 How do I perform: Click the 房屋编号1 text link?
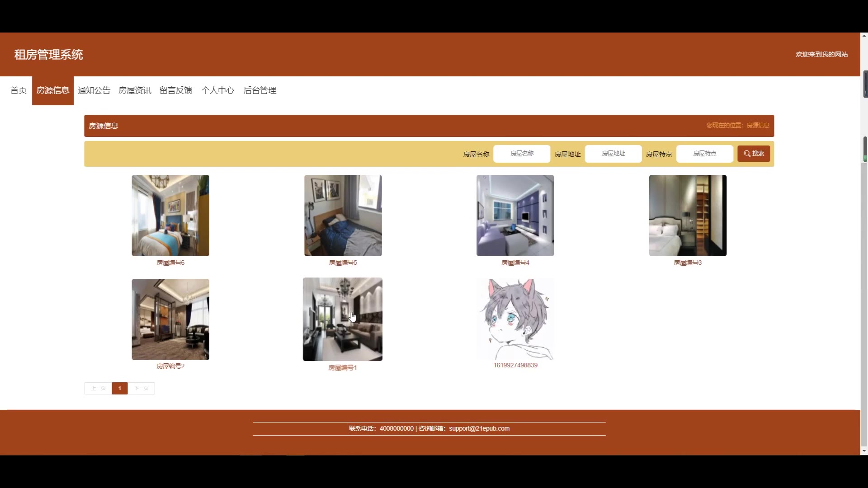342,368
